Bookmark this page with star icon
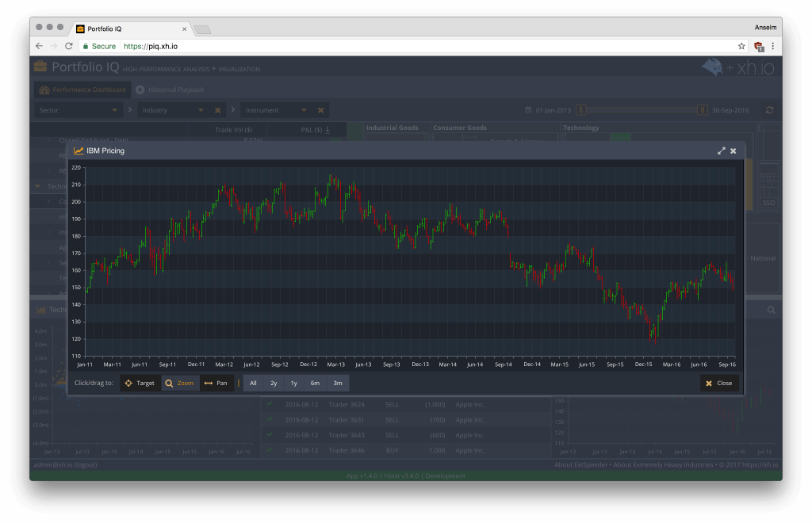 point(741,46)
